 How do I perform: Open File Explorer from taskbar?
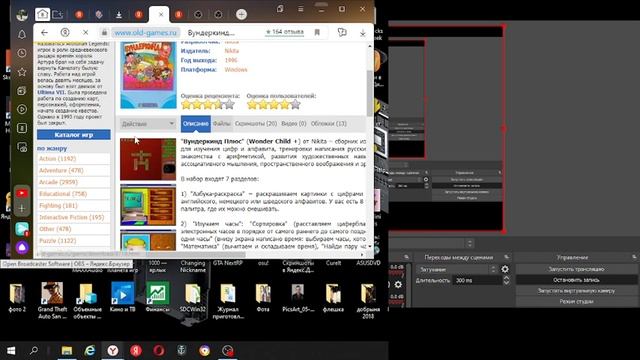tap(67, 351)
